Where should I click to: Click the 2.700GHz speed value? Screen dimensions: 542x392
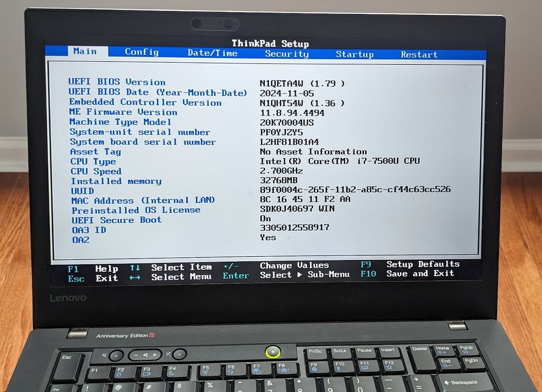click(x=281, y=171)
